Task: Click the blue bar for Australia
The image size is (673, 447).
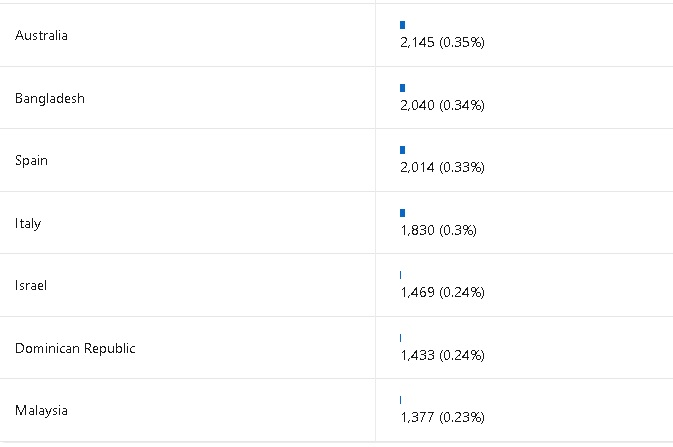Action: coord(402,25)
